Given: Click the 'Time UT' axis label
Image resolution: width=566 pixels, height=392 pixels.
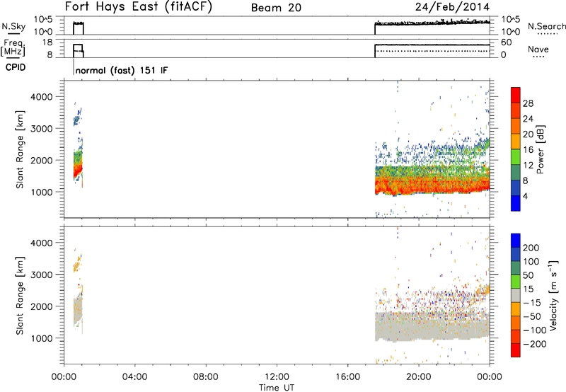Looking at the screenshot, I should tap(277, 388).
